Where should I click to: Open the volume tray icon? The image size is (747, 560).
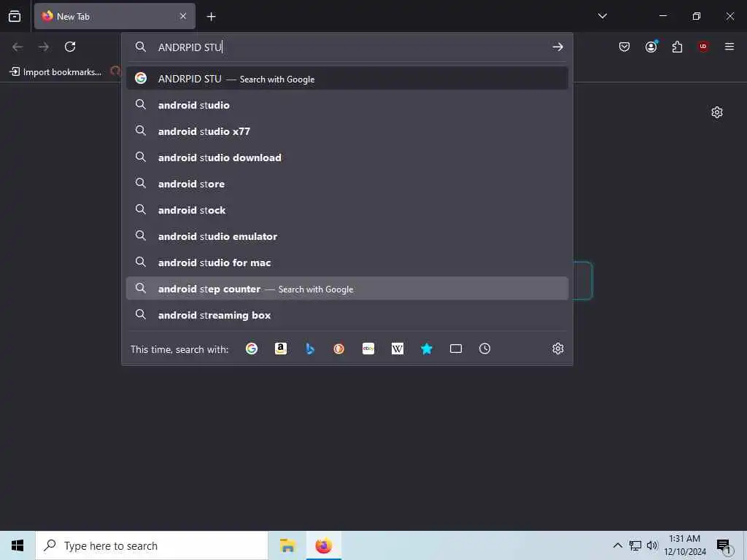click(651, 545)
